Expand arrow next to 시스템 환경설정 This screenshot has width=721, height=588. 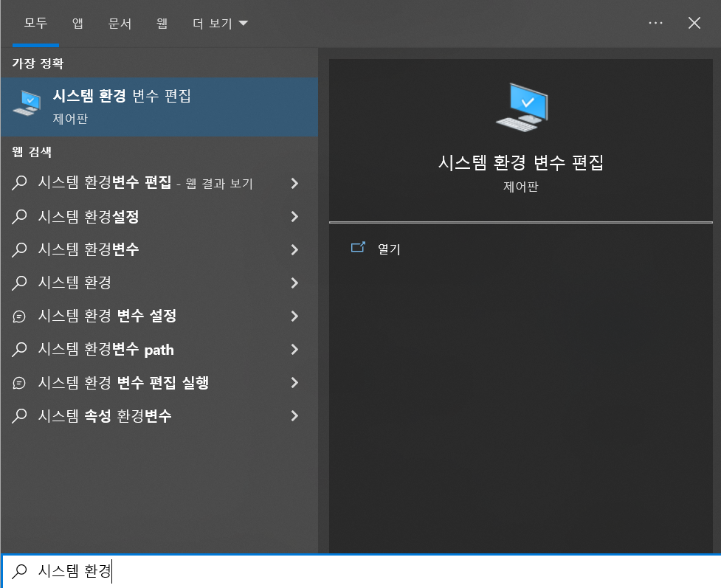(294, 217)
